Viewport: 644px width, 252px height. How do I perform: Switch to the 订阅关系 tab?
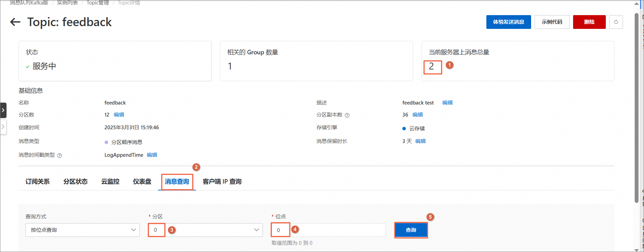point(38,182)
